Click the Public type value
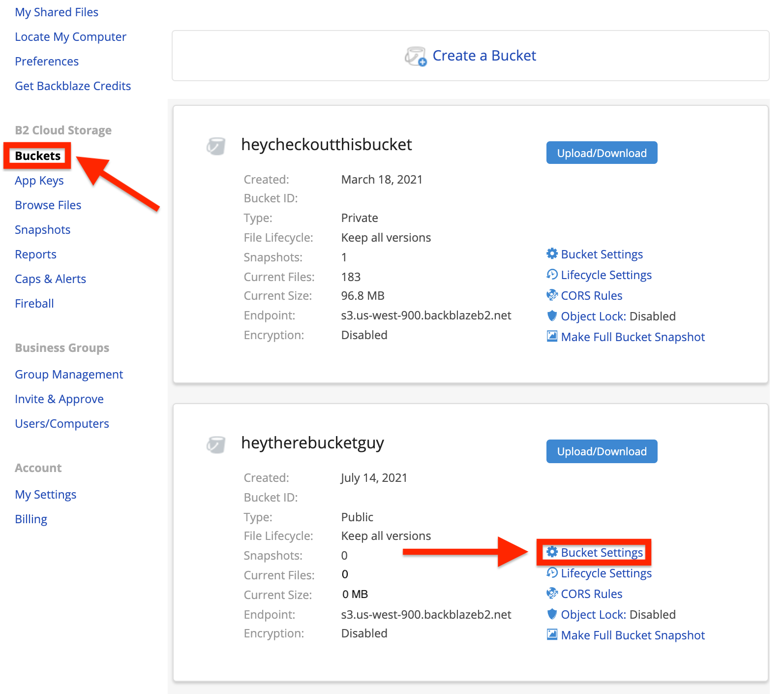 (x=357, y=517)
